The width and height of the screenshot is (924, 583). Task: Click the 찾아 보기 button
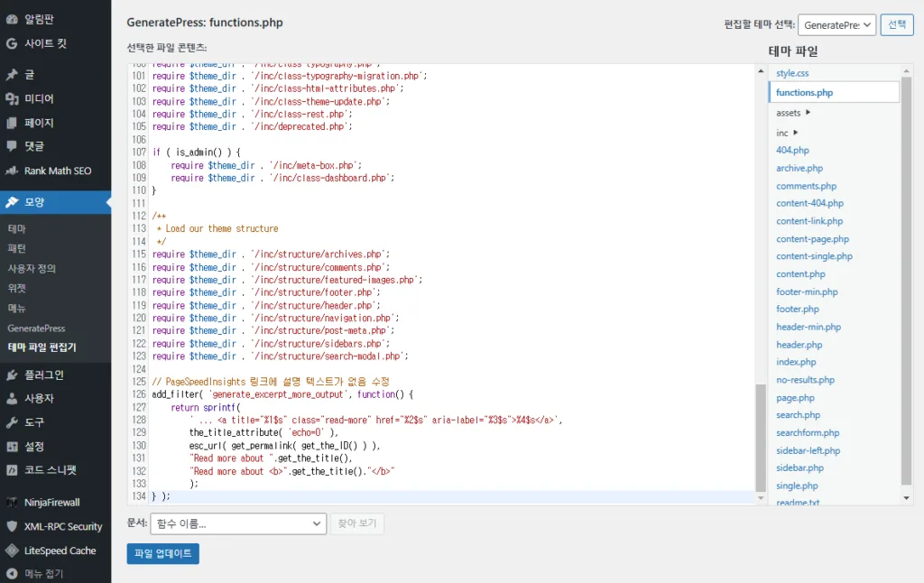[x=357, y=523]
